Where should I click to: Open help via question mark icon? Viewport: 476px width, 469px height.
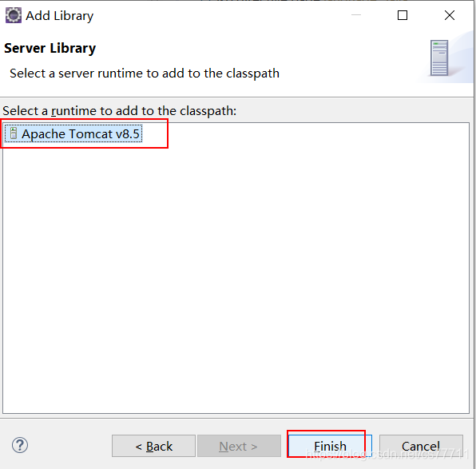(20, 445)
